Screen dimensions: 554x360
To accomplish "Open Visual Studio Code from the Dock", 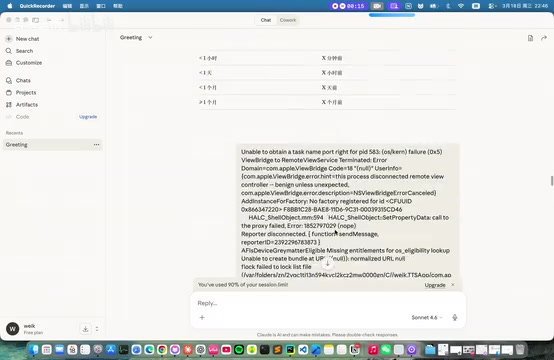I will (x=303, y=350).
